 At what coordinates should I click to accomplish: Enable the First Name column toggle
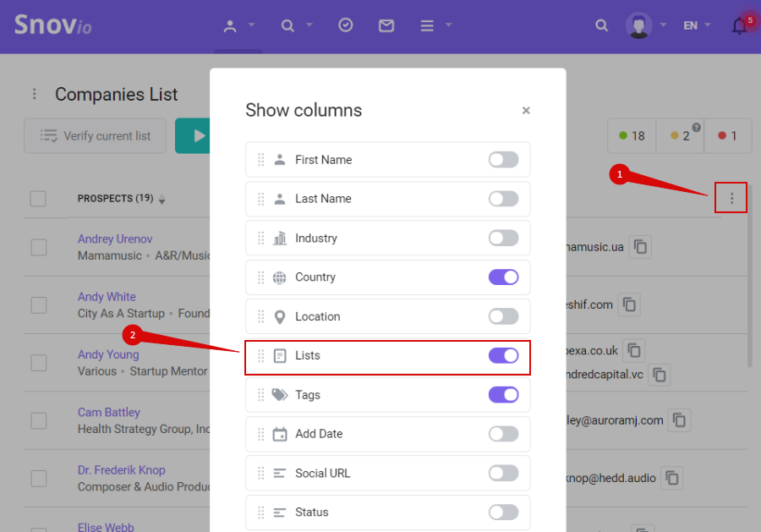[x=503, y=160]
